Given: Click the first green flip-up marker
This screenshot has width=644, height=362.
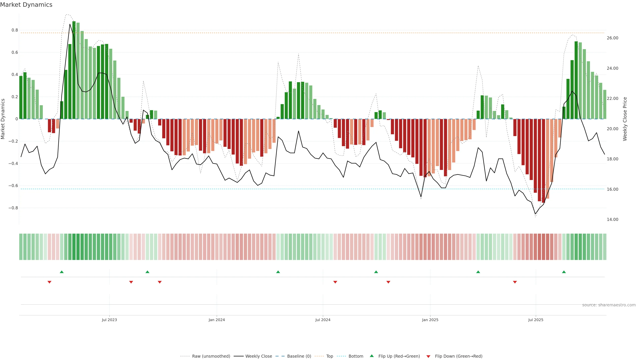Looking at the screenshot, I should 62,272.
